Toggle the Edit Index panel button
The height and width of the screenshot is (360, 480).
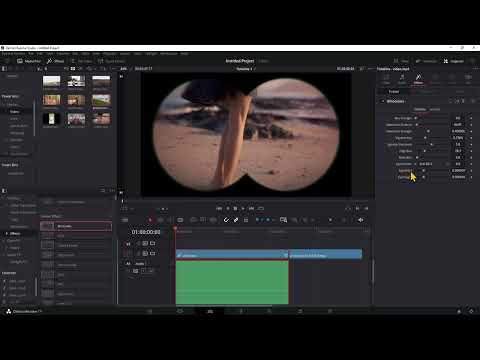point(82,61)
